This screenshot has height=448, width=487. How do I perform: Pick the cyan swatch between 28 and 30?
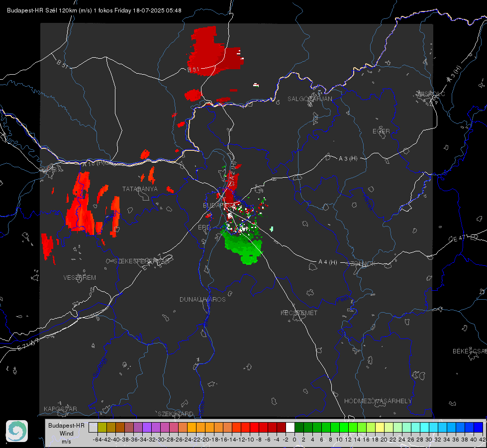point(425,427)
